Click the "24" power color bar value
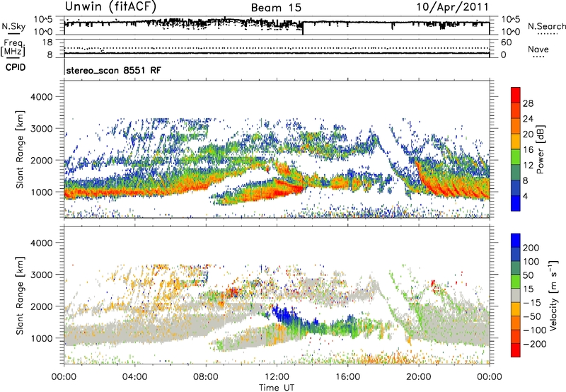The width and height of the screenshot is (566, 392). point(528,119)
